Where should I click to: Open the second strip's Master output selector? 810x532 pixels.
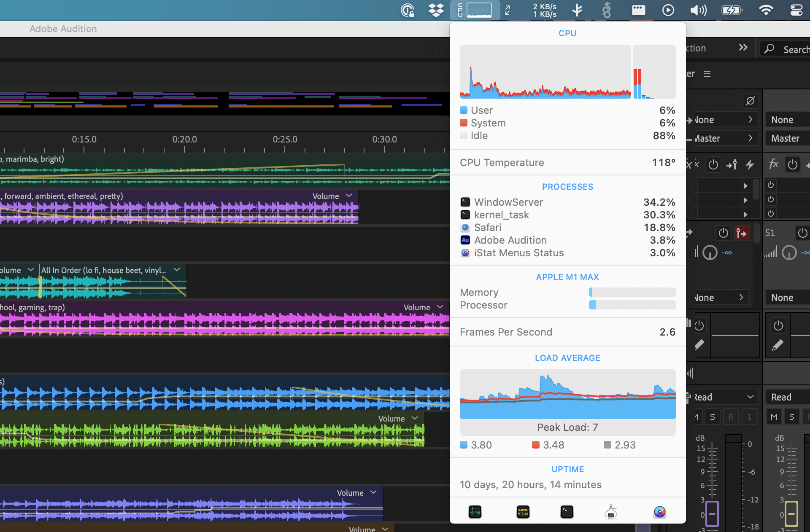pyautogui.click(x=788, y=138)
